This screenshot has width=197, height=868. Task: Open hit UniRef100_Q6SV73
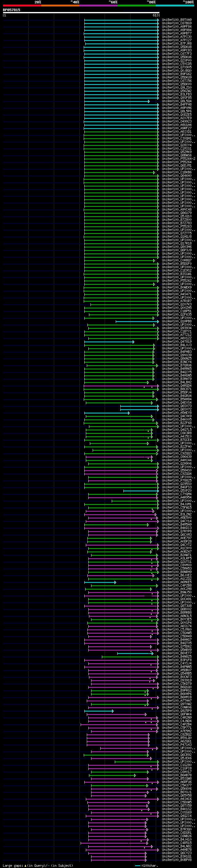pyautogui.click(x=177, y=406)
